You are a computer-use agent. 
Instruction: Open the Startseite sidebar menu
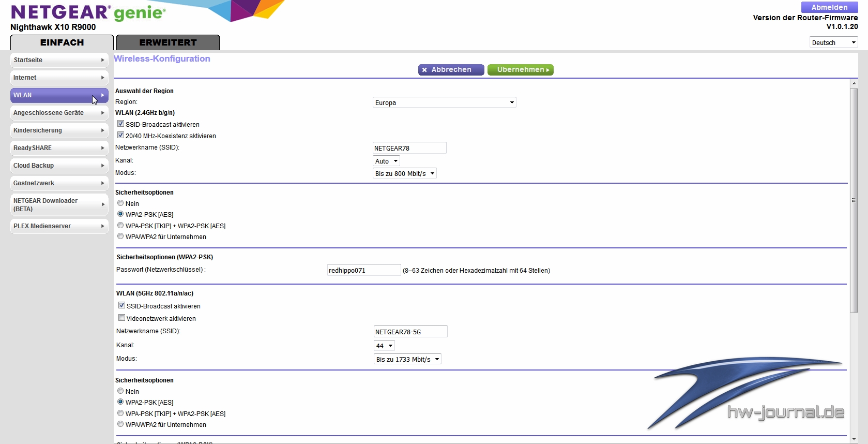coord(59,60)
